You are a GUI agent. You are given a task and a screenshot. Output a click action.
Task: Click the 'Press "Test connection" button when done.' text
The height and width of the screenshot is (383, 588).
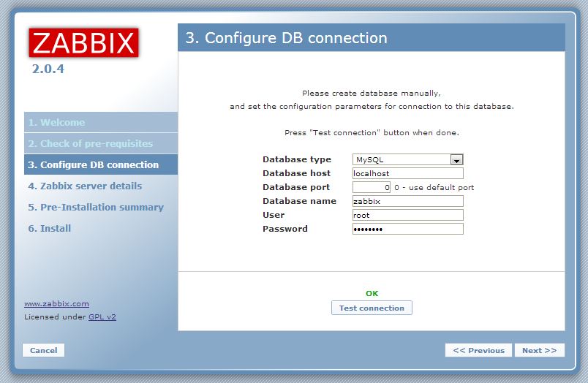click(372, 133)
